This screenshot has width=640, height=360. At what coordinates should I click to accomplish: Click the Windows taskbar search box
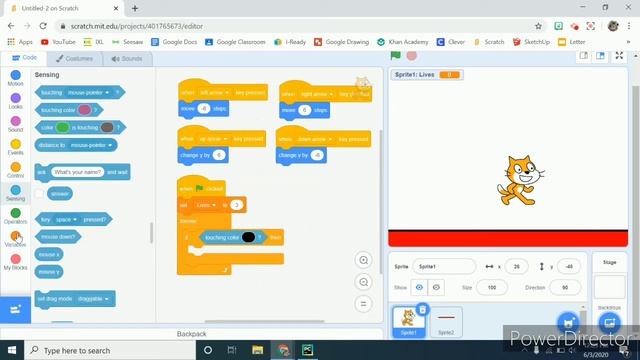(x=110, y=350)
